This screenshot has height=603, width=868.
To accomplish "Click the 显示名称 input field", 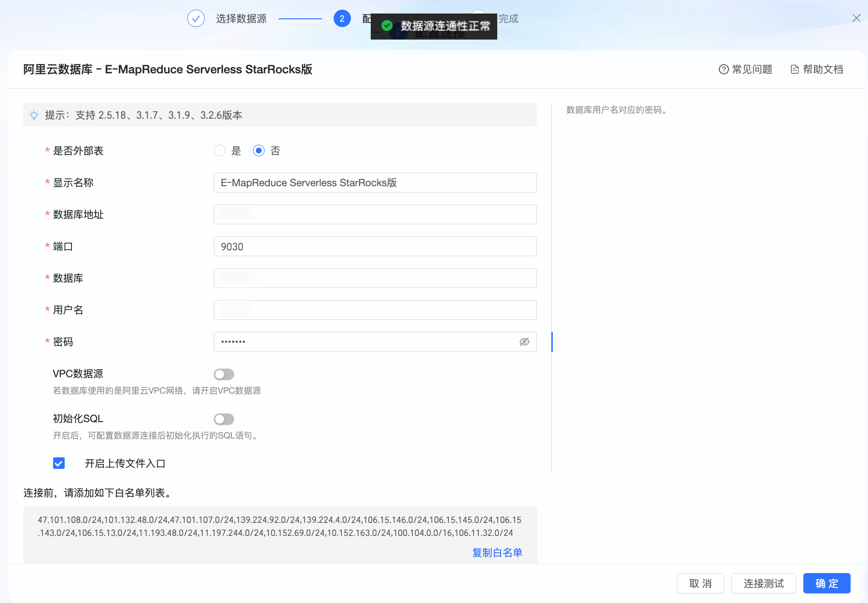I will click(375, 182).
